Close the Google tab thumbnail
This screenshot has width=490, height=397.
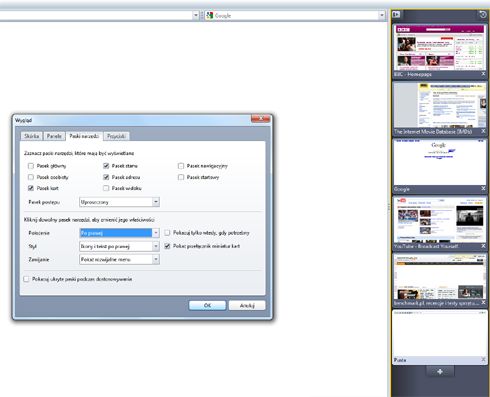click(483, 188)
